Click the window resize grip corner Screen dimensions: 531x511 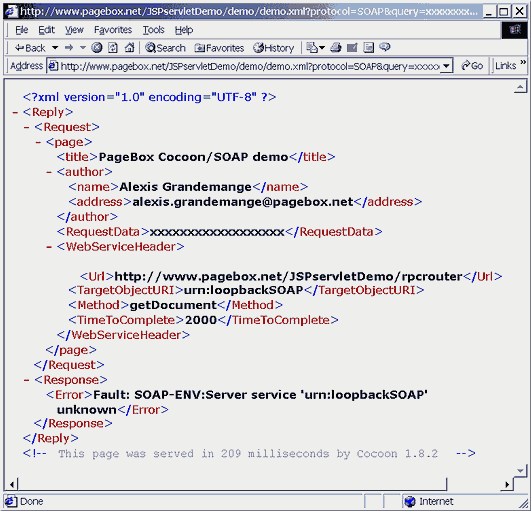tap(523, 503)
